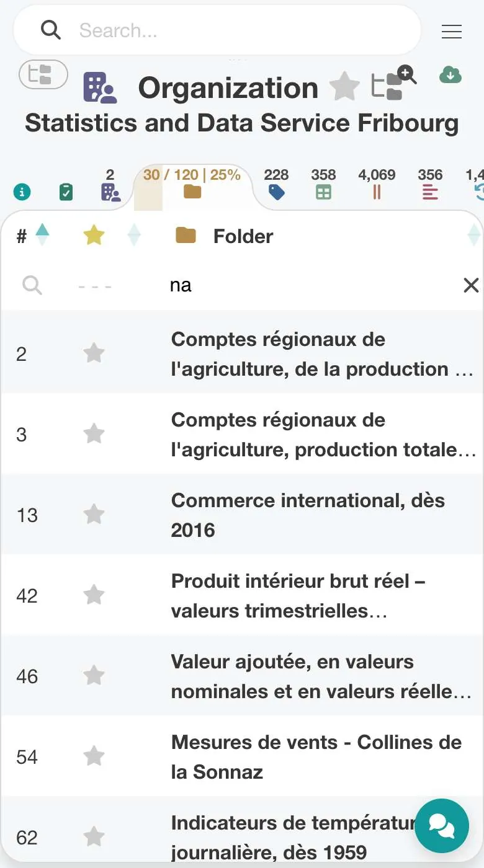Clear the 'na' folder filter

pos(472,285)
